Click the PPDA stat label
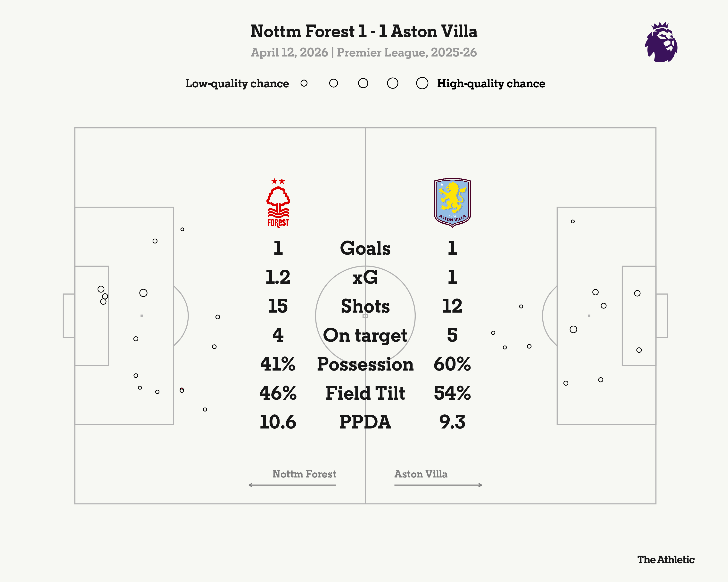The height and width of the screenshot is (582, 728). point(365,422)
